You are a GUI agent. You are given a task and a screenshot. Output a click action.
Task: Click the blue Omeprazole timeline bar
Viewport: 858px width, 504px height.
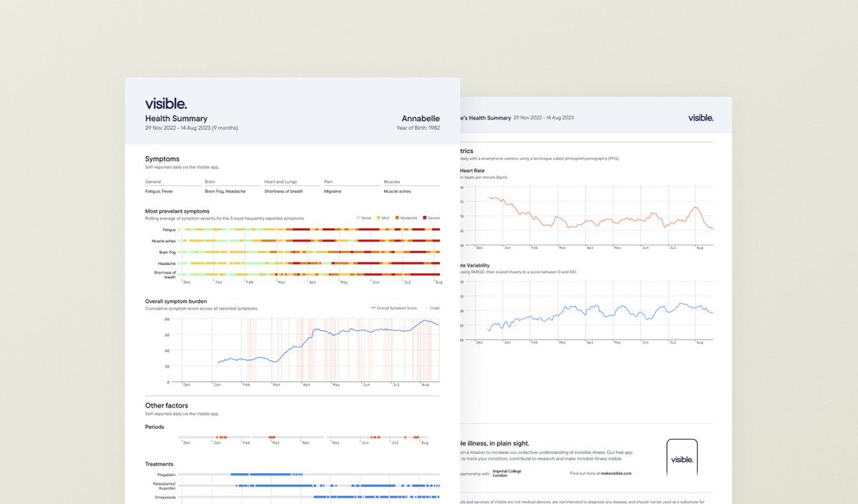tap(377, 497)
